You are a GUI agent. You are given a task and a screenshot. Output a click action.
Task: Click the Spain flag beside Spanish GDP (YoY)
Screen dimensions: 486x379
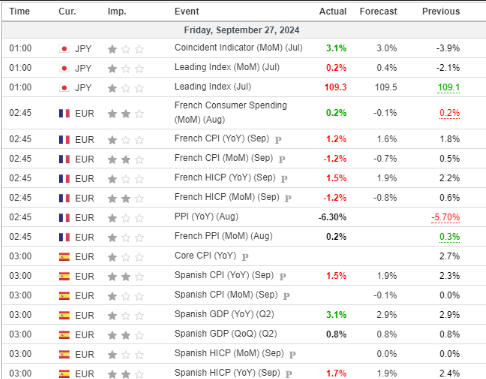pyautogui.click(x=64, y=315)
